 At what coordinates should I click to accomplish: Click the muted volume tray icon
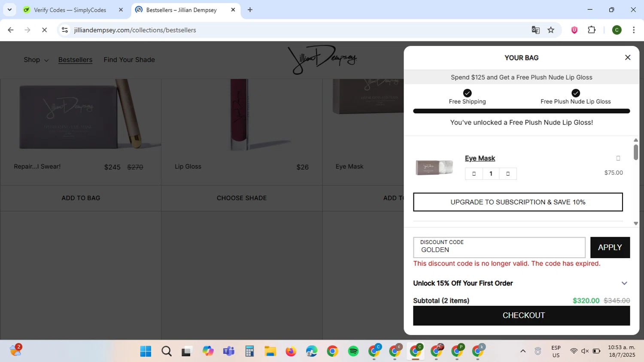(585, 351)
